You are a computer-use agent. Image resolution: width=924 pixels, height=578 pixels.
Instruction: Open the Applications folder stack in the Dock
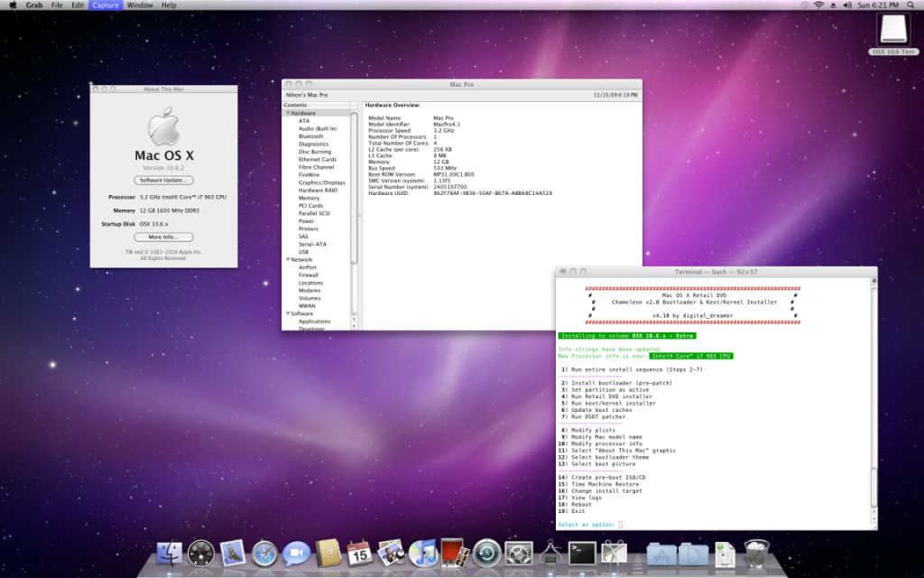tap(661, 554)
